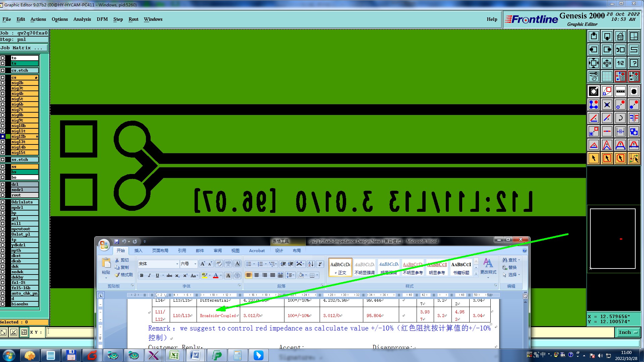Viewport: 644px width, 362px height.
Task: Open the Inch units dropdown
Action: (x=628, y=332)
